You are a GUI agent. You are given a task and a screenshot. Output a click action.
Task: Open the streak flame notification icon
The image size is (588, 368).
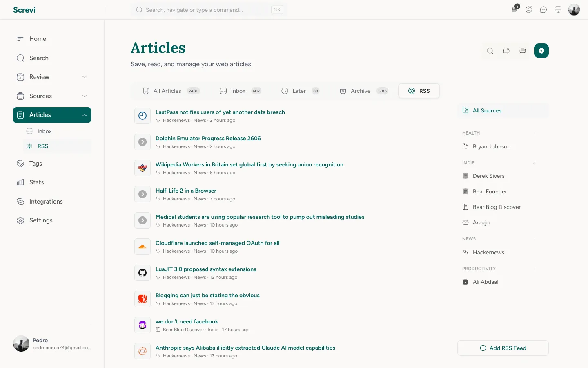pos(514,9)
